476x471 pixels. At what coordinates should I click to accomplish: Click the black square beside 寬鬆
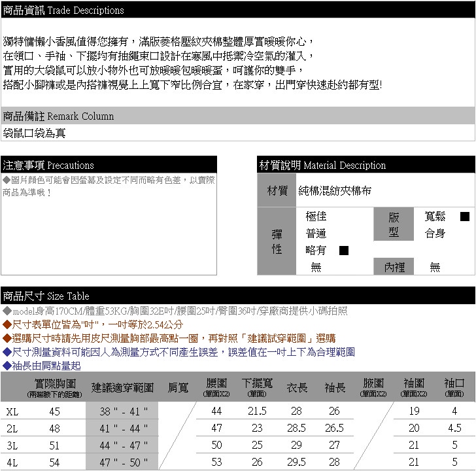pyautogui.click(x=464, y=217)
